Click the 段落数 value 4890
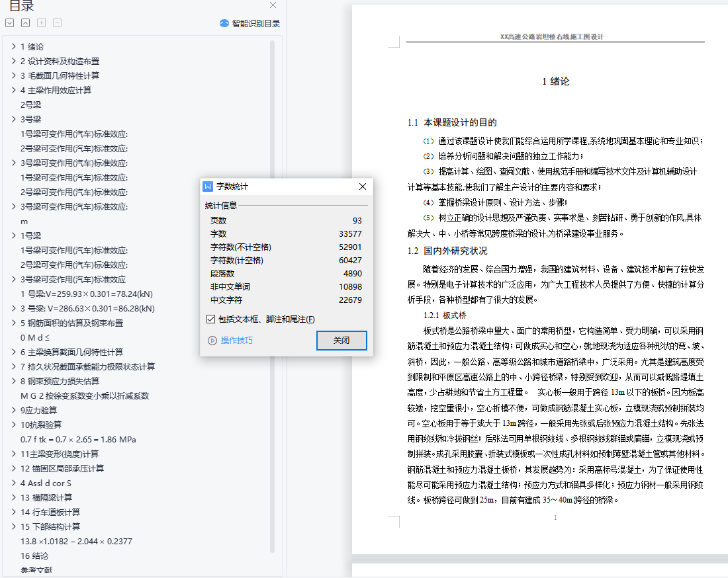 point(352,274)
